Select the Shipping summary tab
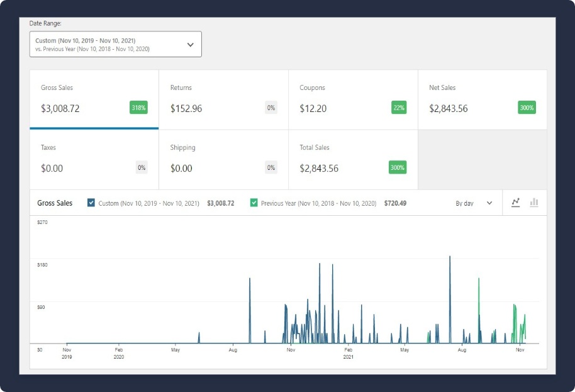The width and height of the screenshot is (575, 392). pos(223,159)
